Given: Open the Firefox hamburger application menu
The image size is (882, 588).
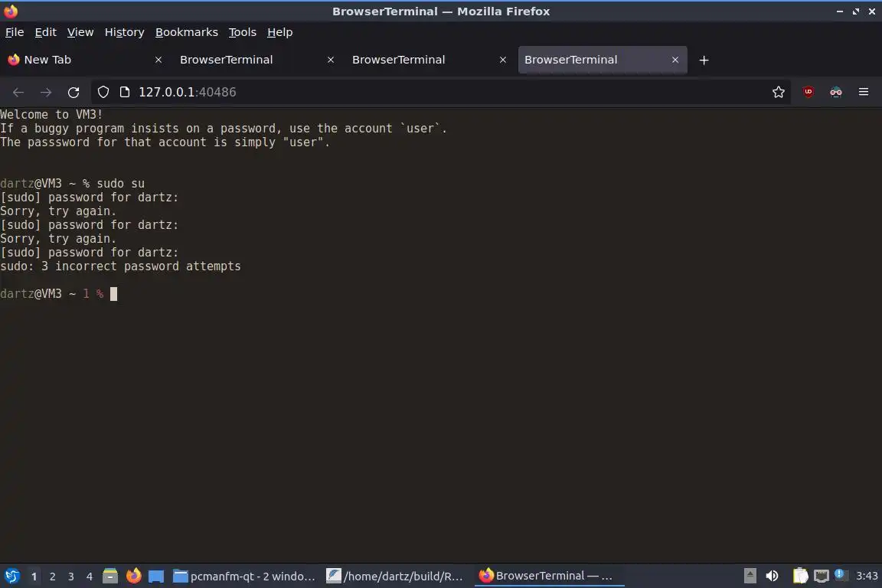Looking at the screenshot, I should click(864, 93).
